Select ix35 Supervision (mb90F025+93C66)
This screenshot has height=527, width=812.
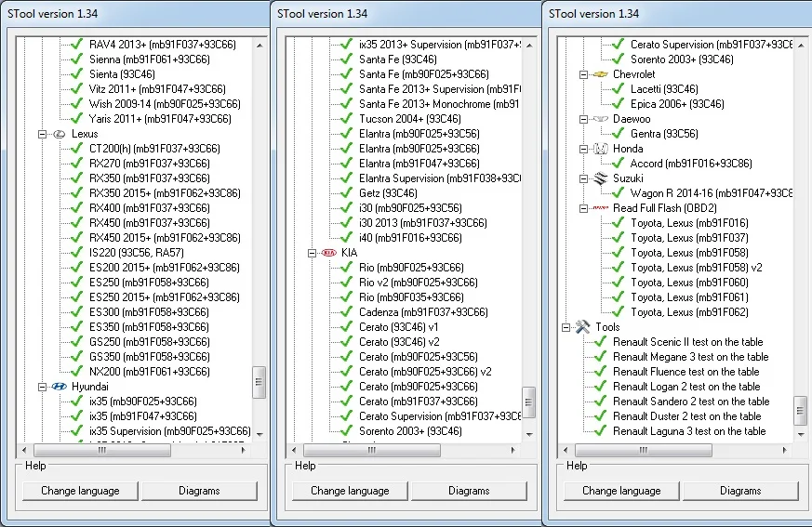170,431
